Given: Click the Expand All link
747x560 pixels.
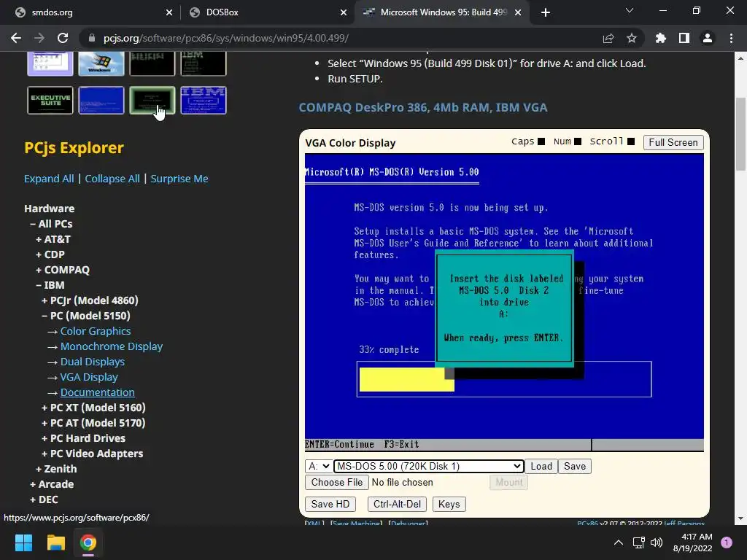Looking at the screenshot, I should [49, 179].
